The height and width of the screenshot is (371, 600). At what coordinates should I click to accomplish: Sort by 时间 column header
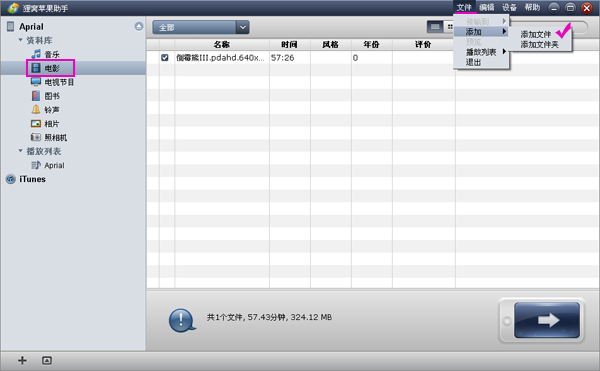tap(290, 44)
